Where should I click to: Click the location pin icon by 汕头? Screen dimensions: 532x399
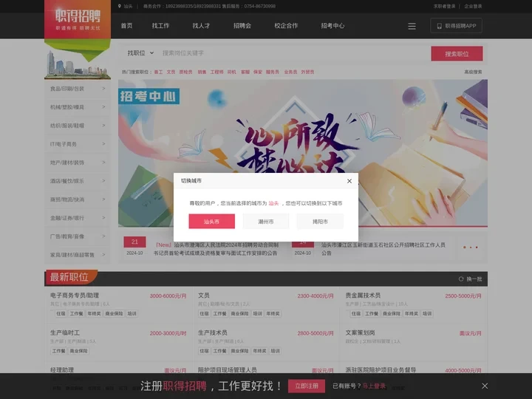[x=120, y=6]
